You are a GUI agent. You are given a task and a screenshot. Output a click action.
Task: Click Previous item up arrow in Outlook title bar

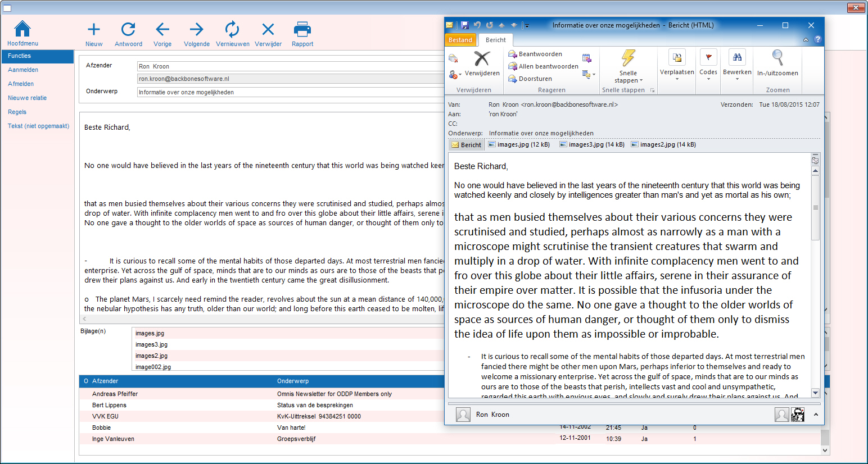[x=501, y=25]
